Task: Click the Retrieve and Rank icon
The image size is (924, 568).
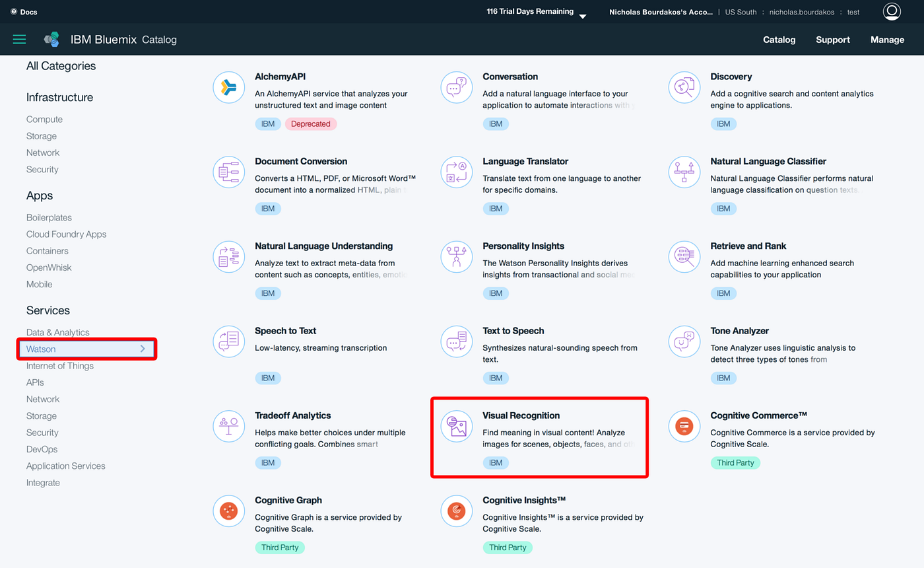Action: (x=684, y=256)
